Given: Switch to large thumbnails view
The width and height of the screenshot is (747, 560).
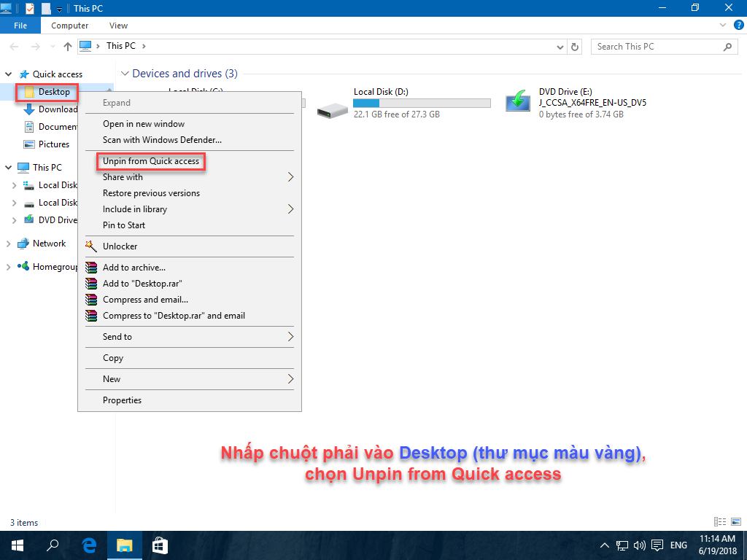Looking at the screenshot, I should 734,522.
